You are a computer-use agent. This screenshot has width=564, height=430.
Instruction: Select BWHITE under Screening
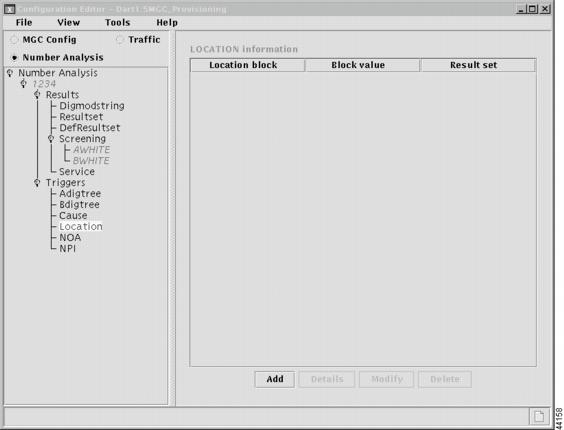tap(91, 160)
